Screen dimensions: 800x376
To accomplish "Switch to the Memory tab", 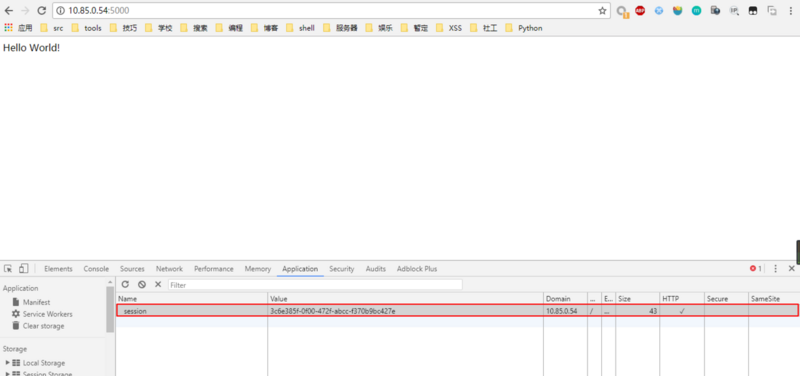I will pos(258,269).
